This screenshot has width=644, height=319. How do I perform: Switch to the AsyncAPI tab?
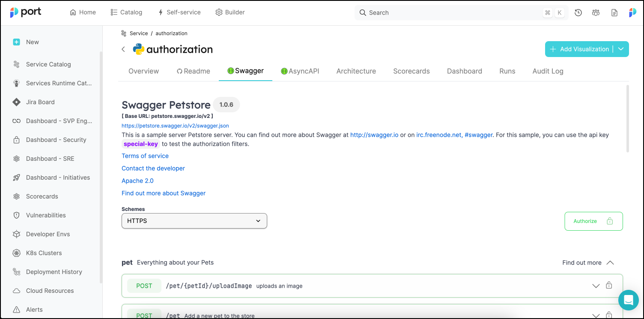coord(300,71)
